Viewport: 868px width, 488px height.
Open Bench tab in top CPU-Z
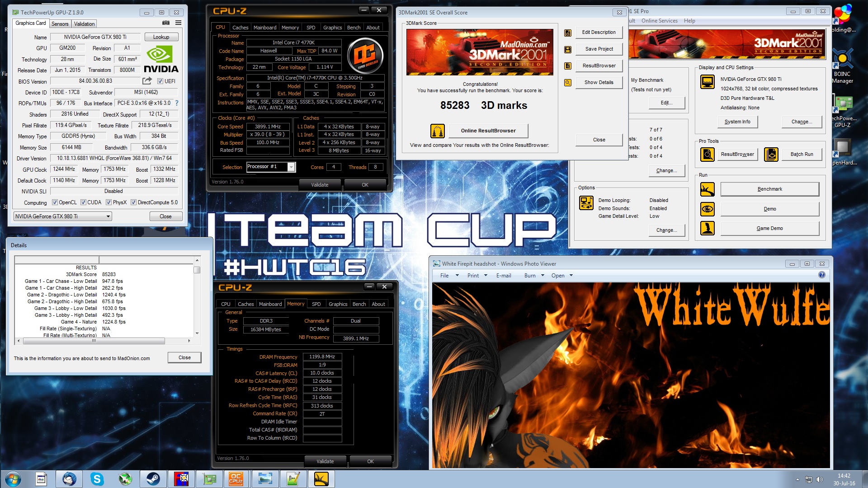(354, 28)
